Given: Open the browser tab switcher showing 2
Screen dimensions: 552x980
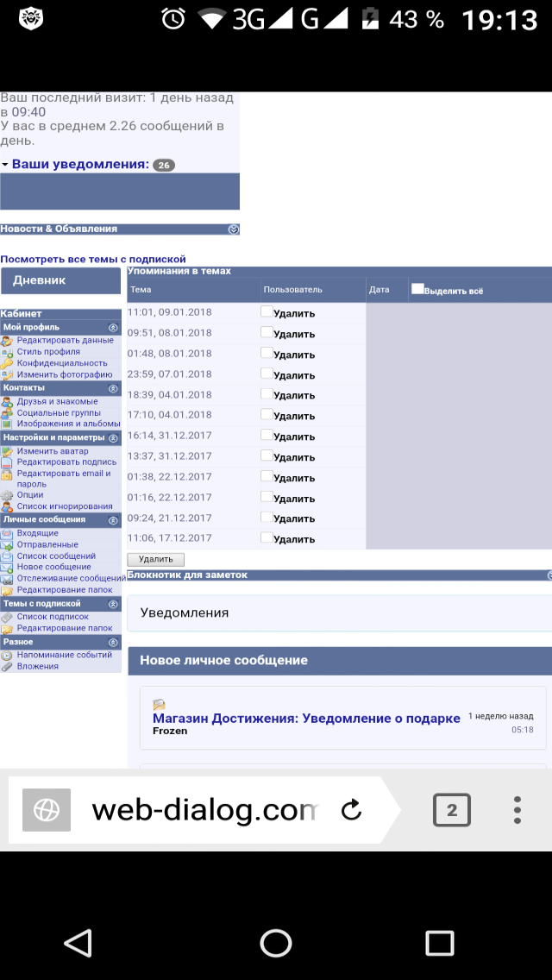Looking at the screenshot, I should [x=451, y=810].
